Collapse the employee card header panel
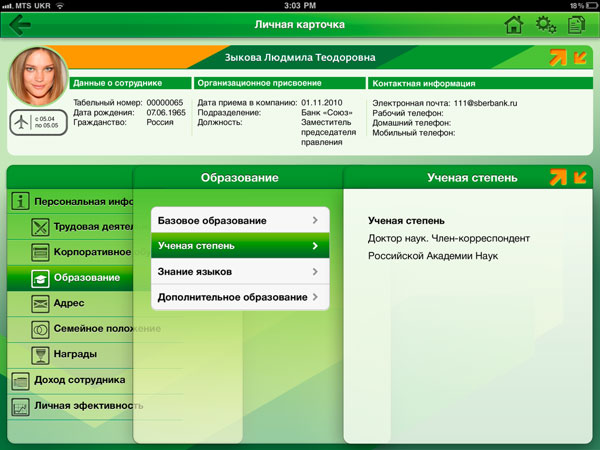The width and height of the screenshot is (600, 450). [569, 58]
